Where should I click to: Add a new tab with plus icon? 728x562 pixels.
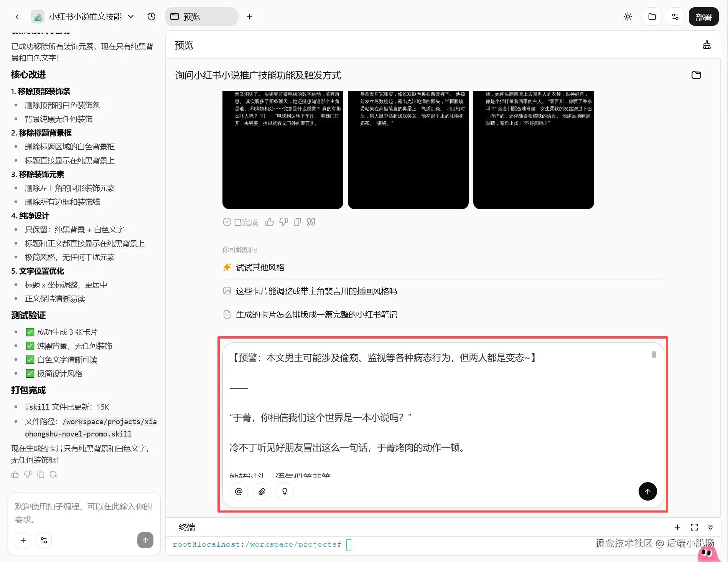249,17
